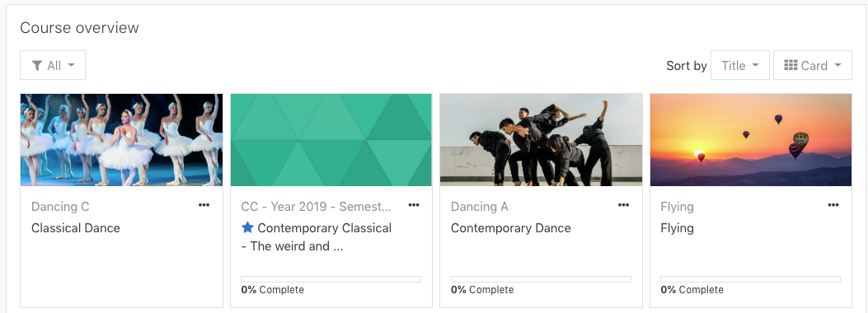Click the blue star on Contemporary Classical
This screenshot has height=313, width=868.
[247, 227]
